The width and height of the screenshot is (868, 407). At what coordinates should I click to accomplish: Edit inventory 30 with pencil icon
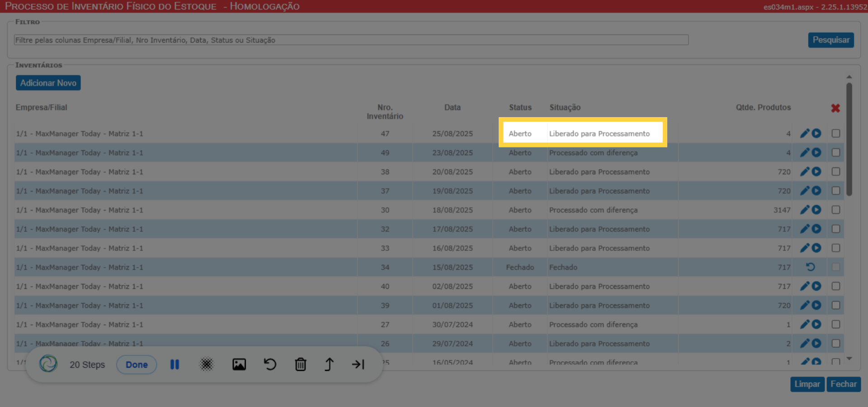pos(805,210)
